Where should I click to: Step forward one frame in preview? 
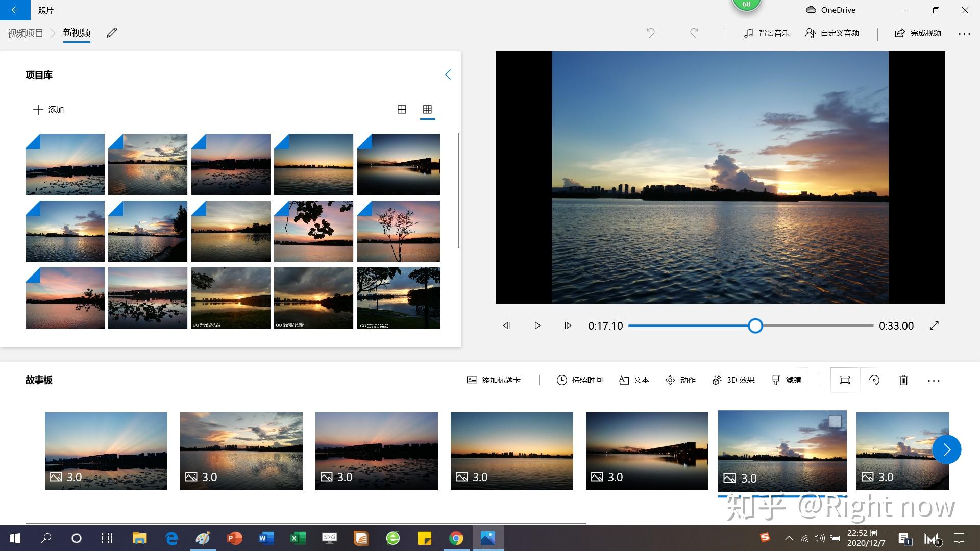[568, 325]
